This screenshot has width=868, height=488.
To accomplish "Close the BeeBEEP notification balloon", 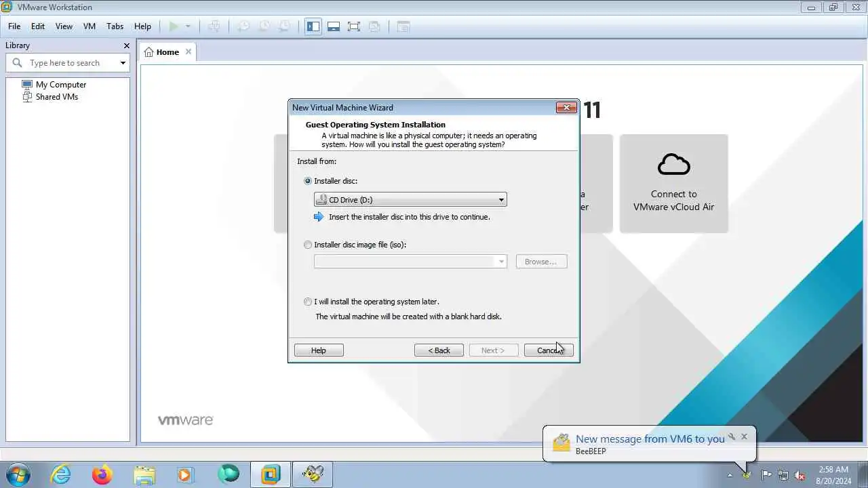I will [x=744, y=436].
